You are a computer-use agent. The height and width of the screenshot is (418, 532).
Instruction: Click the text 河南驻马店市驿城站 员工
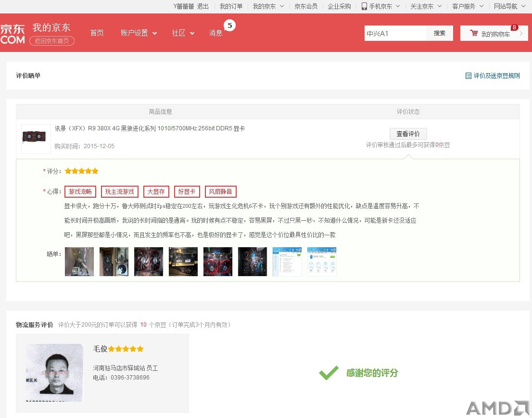[x=126, y=368]
